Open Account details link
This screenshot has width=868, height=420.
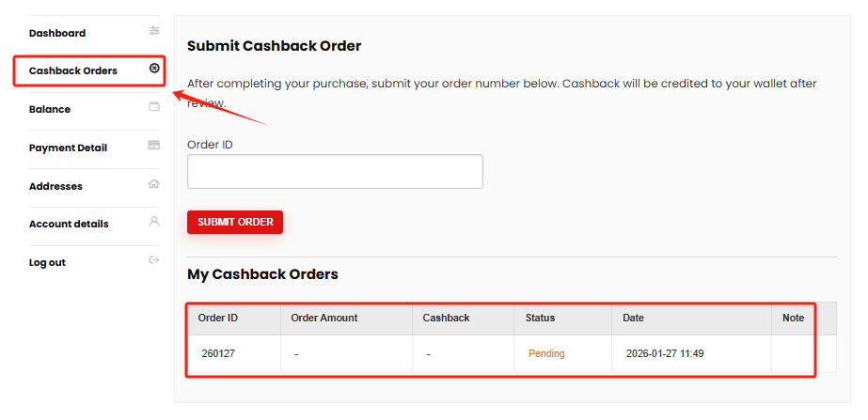pyautogui.click(x=69, y=225)
